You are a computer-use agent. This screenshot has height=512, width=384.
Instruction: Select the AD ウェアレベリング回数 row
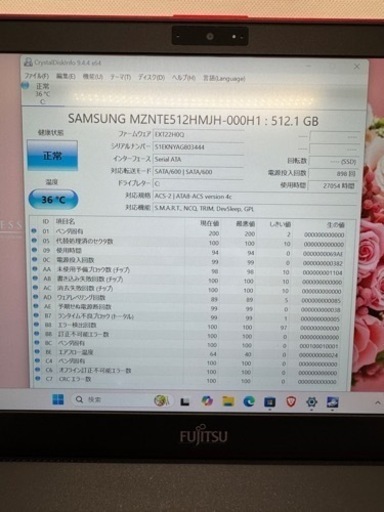coord(188,298)
